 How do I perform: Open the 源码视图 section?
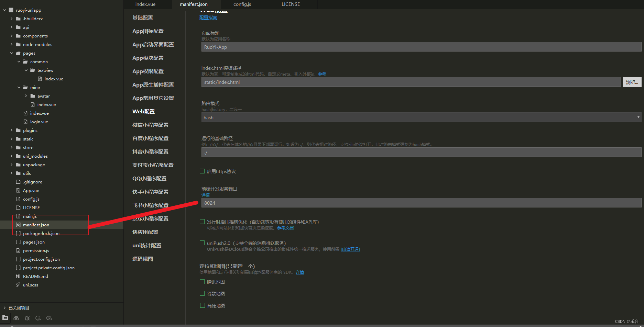[143, 259]
